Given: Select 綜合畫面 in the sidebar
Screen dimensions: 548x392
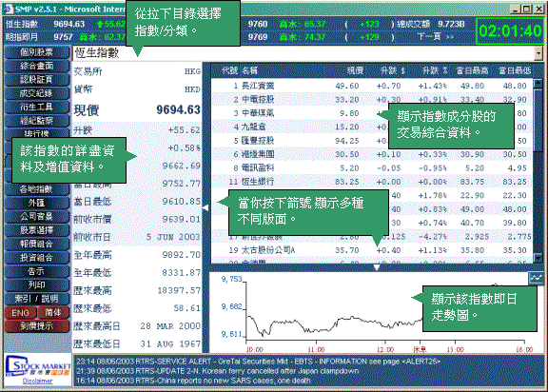Looking at the screenshot, I should (36, 66).
